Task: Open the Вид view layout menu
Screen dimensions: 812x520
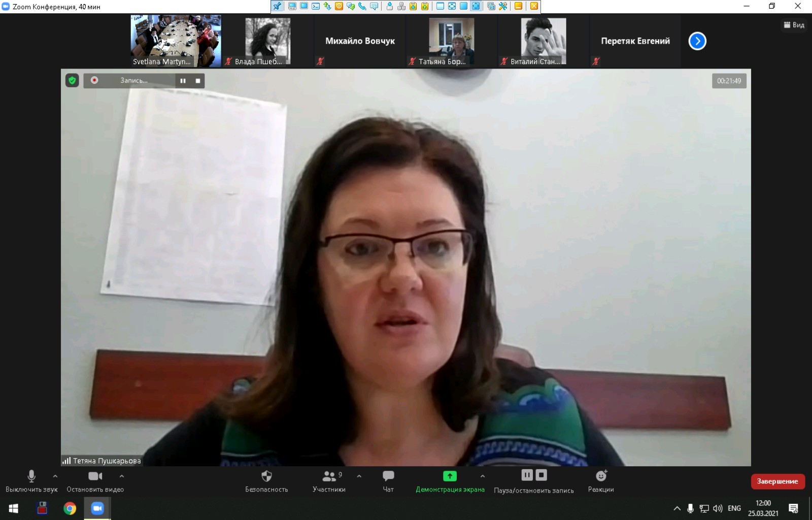Action: coord(794,25)
